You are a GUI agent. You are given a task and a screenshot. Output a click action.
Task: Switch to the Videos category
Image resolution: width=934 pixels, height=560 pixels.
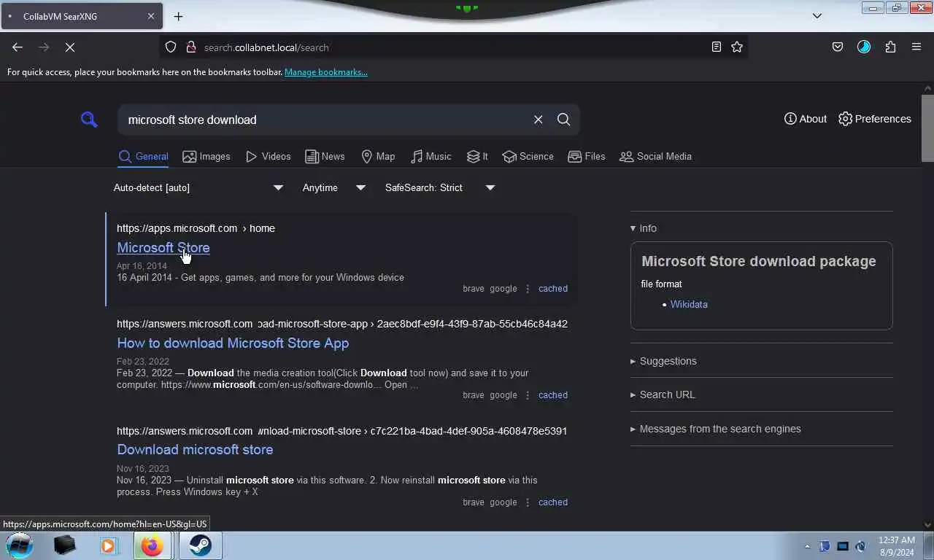click(269, 156)
